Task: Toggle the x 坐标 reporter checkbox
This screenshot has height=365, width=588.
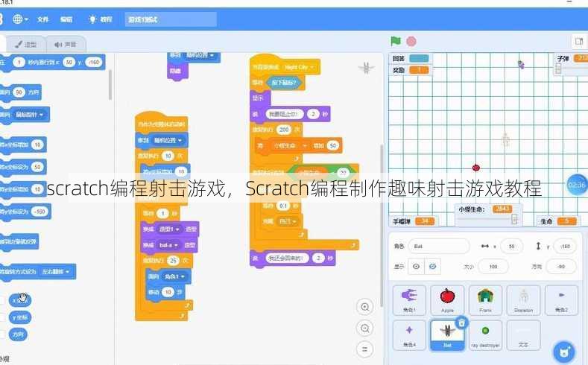Action: point(2,300)
